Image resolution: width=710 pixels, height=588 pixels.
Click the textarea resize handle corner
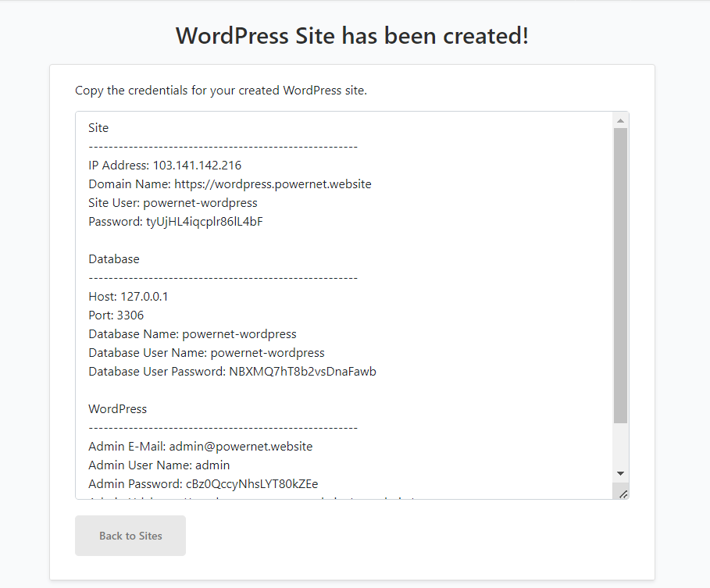tap(623, 494)
